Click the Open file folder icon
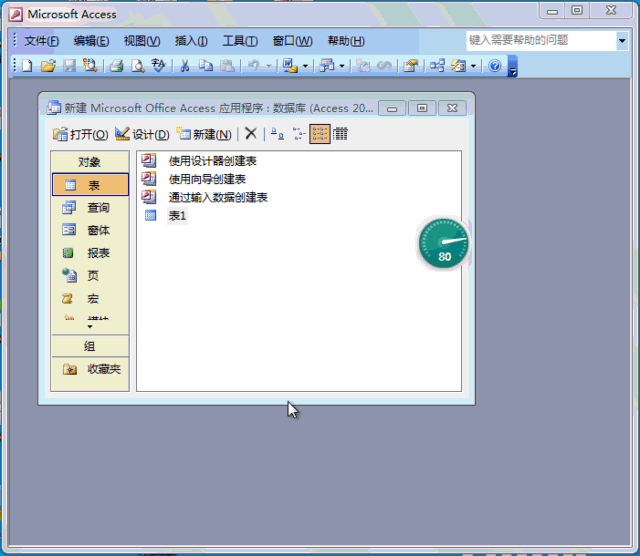Image resolution: width=640 pixels, height=556 pixels. click(48, 66)
